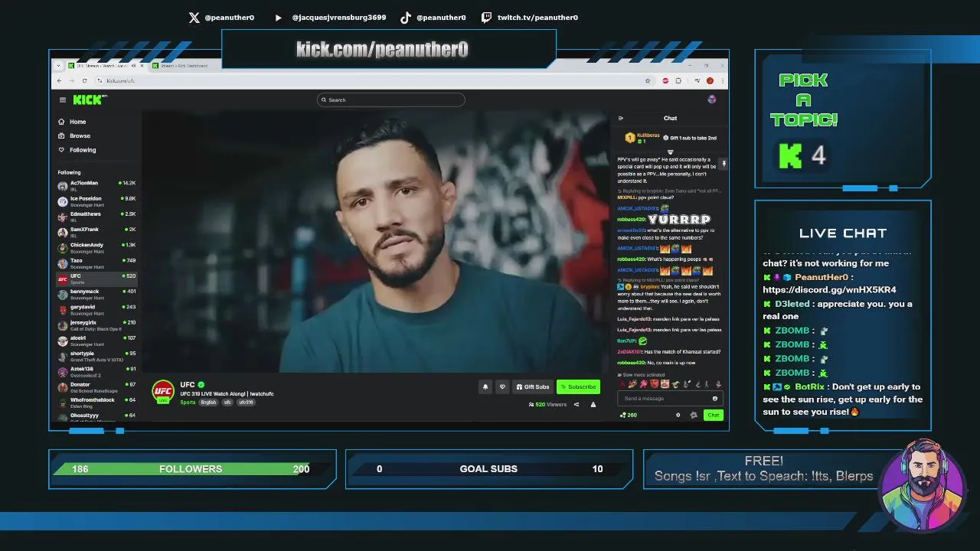The width and height of the screenshot is (980, 551).
Task: Open aloeirl channel in Following list
Action: (96, 341)
